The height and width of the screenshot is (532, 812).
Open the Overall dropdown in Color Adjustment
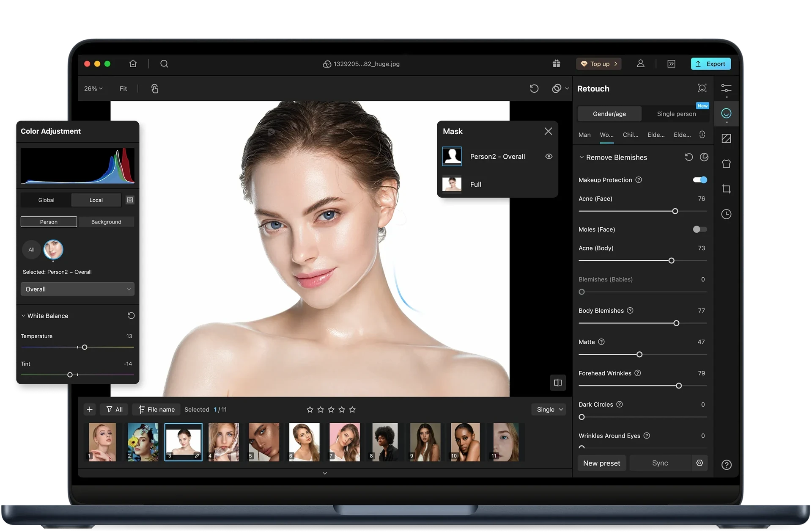point(77,289)
